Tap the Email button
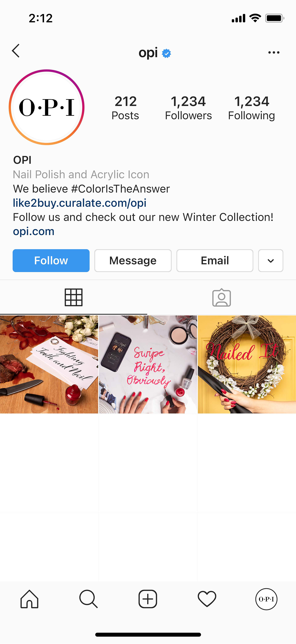The width and height of the screenshot is (296, 644). [x=215, y=261]
